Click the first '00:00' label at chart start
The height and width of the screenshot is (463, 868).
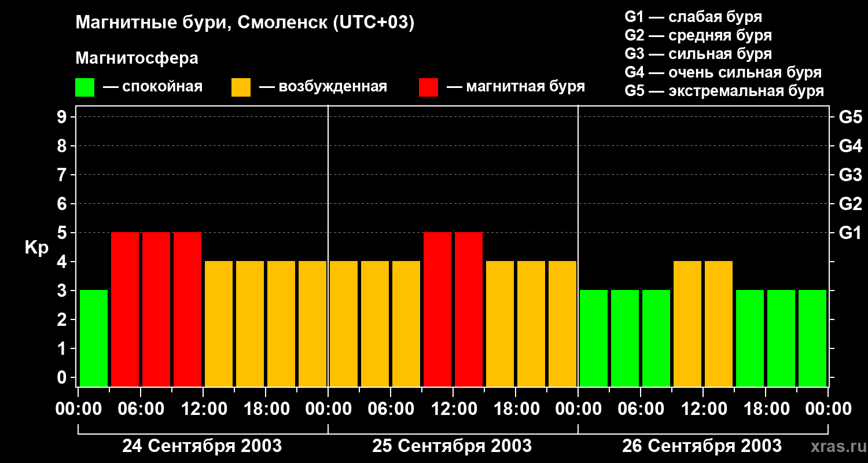[78, 409]
